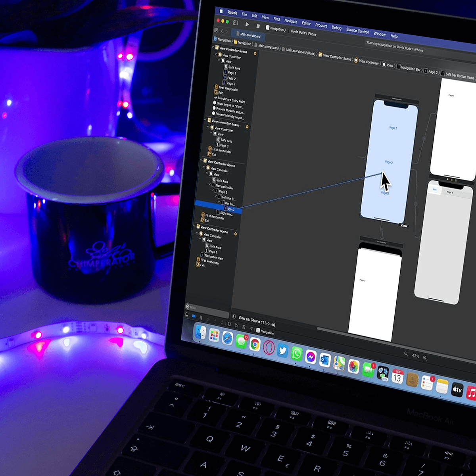Go forward with the right arrow in jump bar
This screenshot has height=476, width=476.
226,31
